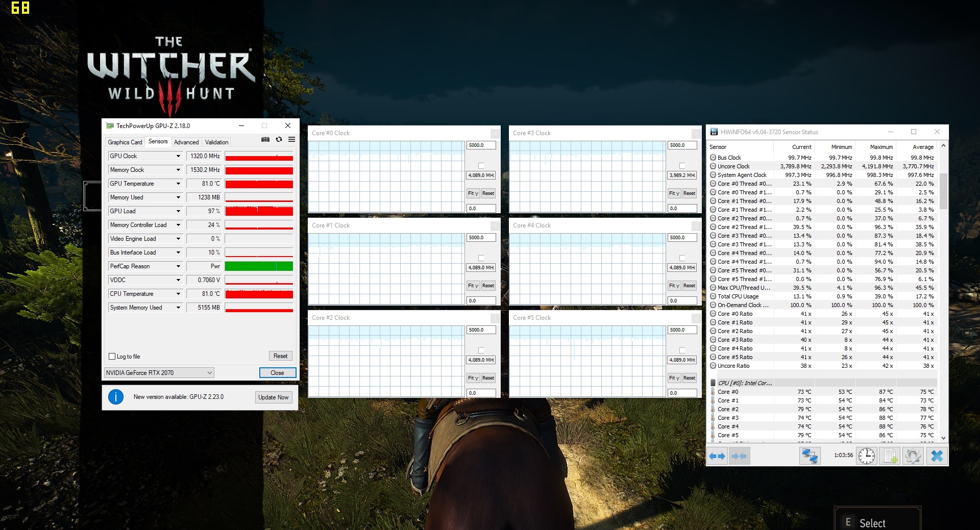Open the GPU-Z hamburger menu
The width and height of the screenshot is (980, 530).
pyautogui.click(x=291, y=139)
